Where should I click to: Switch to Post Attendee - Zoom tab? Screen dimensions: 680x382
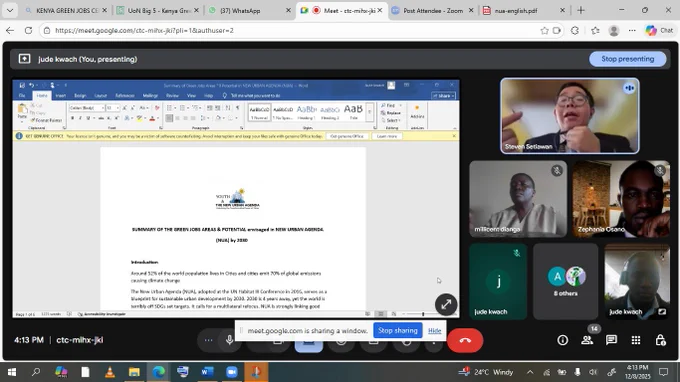(x=432, y=10)
